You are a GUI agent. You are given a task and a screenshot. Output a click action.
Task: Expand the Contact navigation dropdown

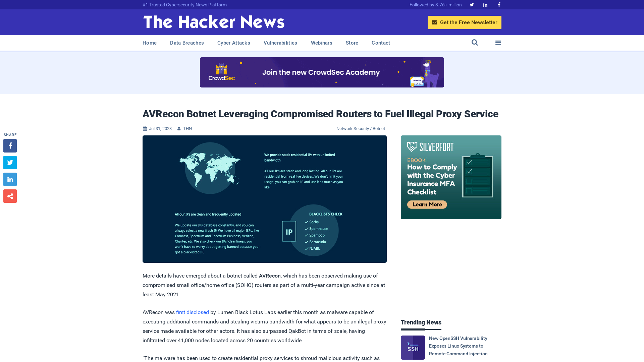point(381,43)
